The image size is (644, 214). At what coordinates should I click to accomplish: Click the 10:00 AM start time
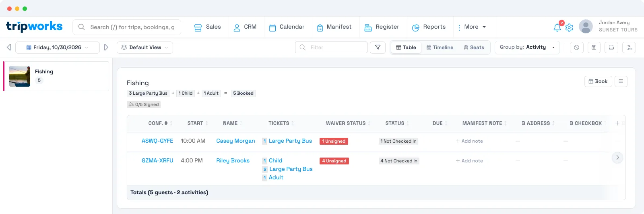[193, 141]
